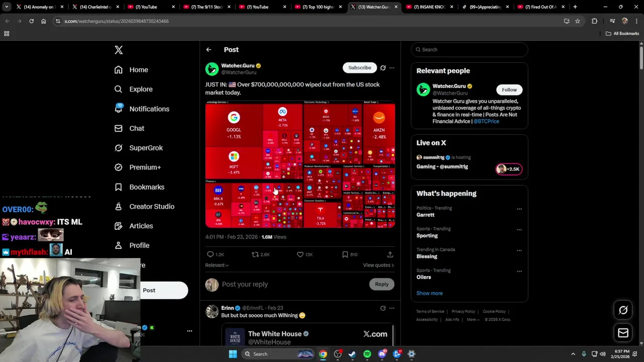Open the stock market heatmap image
The image size is (644, 362).
300,164
